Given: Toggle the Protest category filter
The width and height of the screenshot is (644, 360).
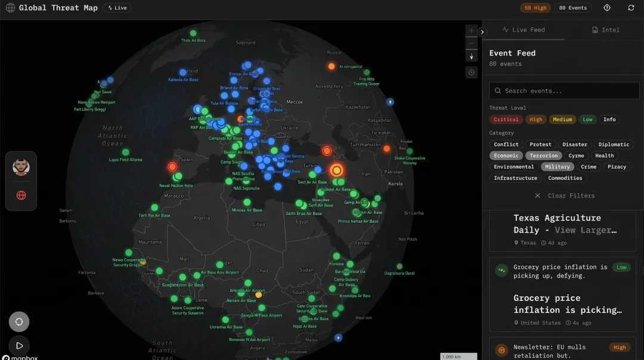Looking at the screenshot, I should tap(540, 144).
